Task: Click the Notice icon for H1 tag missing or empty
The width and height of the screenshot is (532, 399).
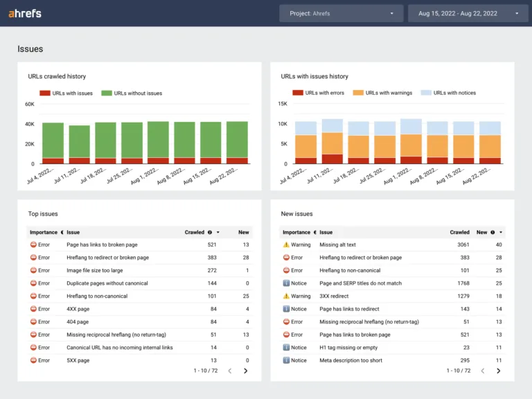Action: tap(286, 348)
